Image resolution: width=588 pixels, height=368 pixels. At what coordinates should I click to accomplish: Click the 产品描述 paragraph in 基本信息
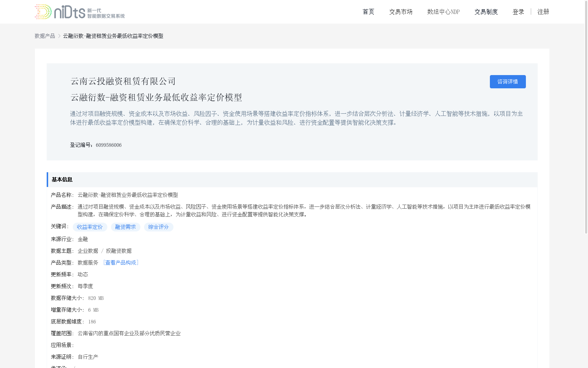coord(304,210)
